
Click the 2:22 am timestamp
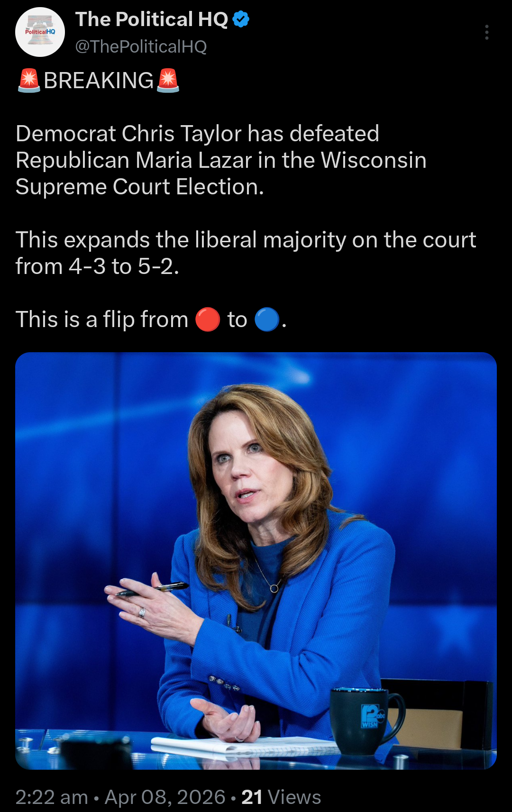tap(52, 797)
